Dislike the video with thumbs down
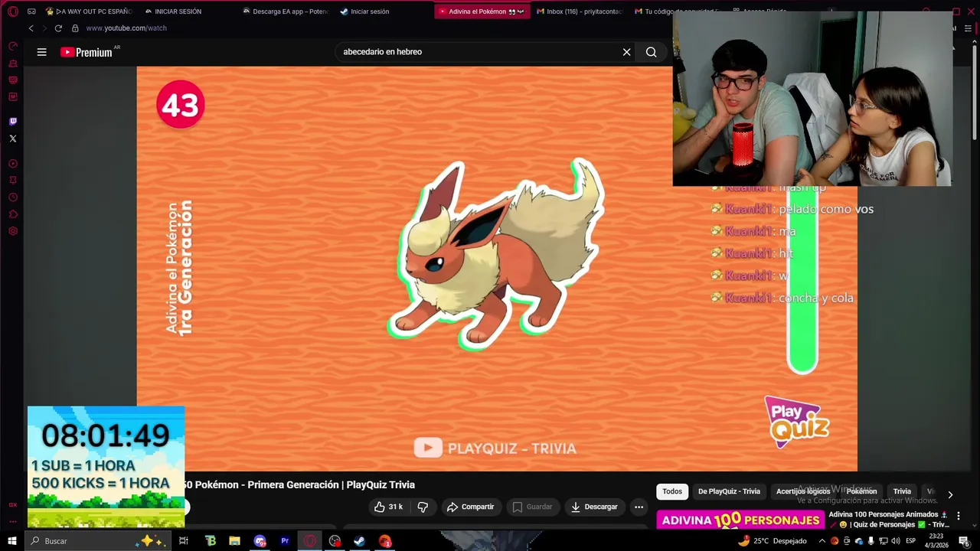Viewport: 980px width, 551px height. click(x=422, y=507)
